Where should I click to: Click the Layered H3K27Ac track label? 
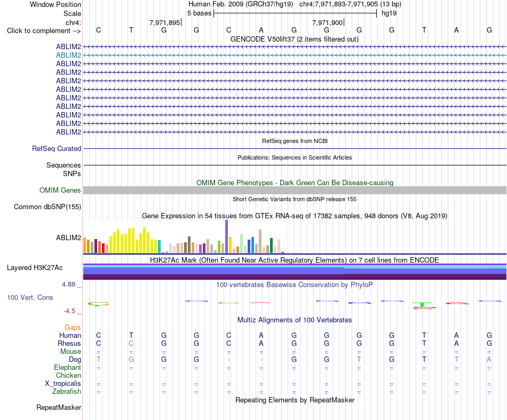[35, 268]
